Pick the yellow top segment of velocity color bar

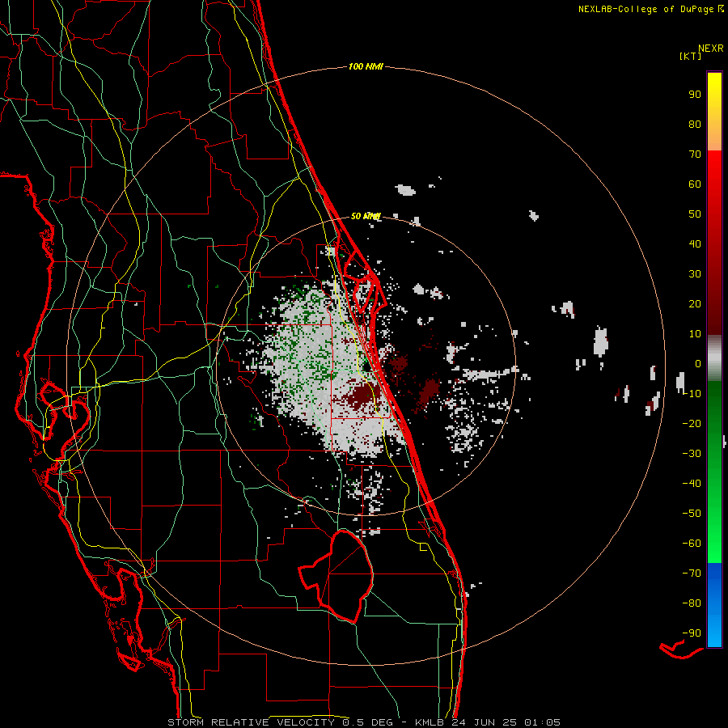click(x=714, y=112)
